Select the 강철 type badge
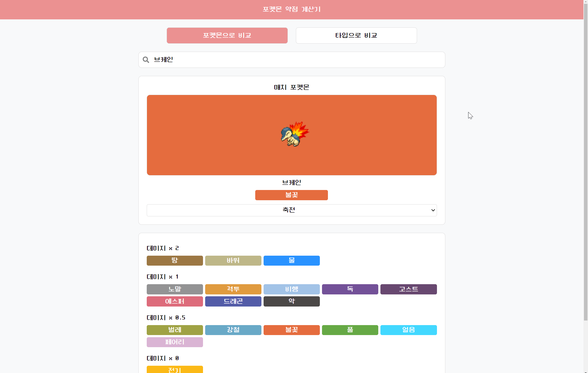 pos(233,330)
